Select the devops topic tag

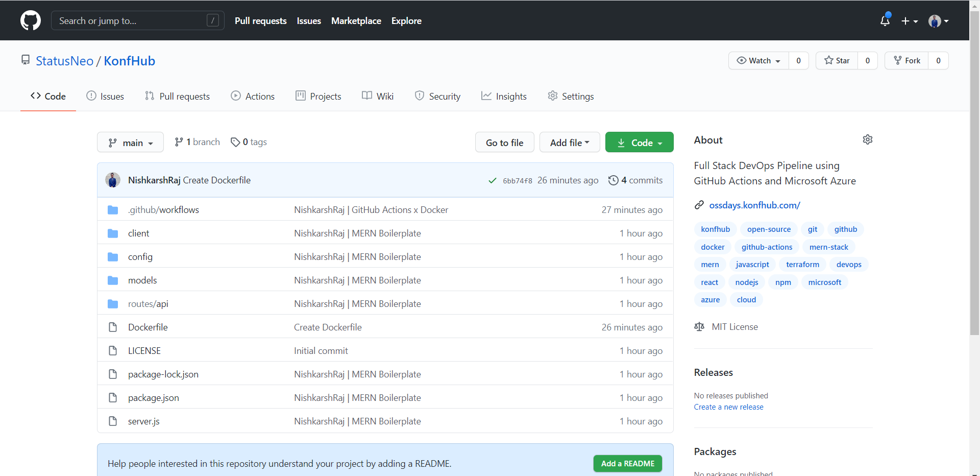pos(849,265)
